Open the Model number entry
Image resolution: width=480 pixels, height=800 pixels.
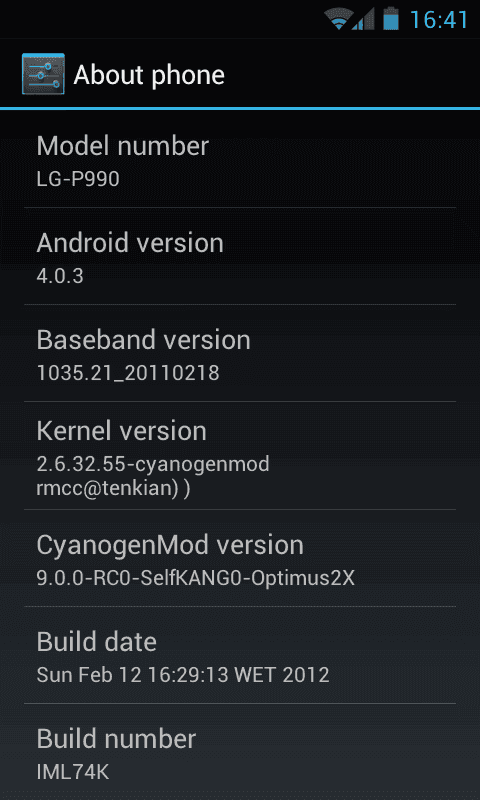(240, 159)
